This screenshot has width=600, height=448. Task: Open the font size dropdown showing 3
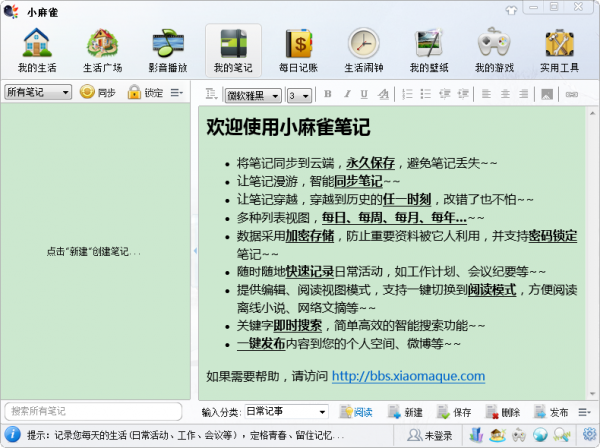pyautogui.click(x=299, y=95)
